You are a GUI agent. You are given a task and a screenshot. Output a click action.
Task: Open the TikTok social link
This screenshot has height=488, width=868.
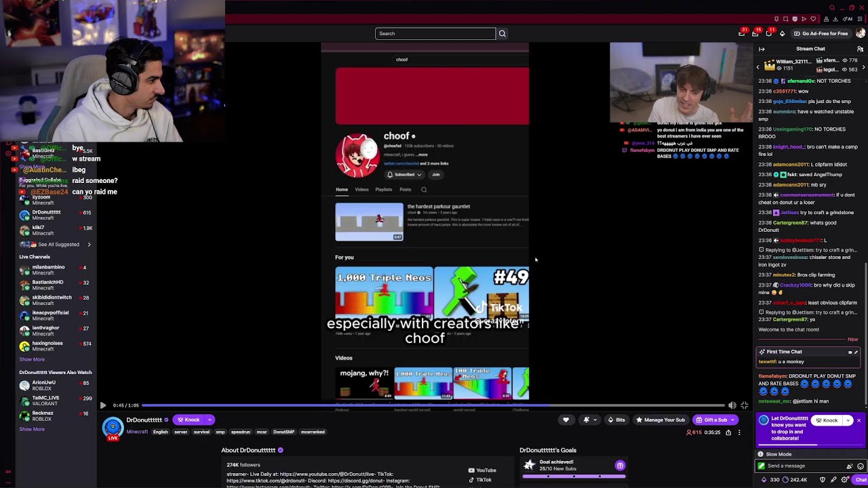point(480,480)
